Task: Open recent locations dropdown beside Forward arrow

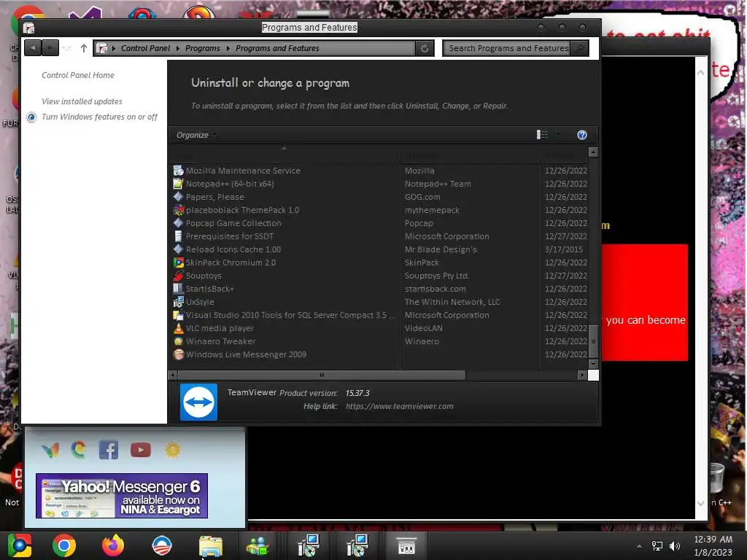Action: click(x=66, y=48)
